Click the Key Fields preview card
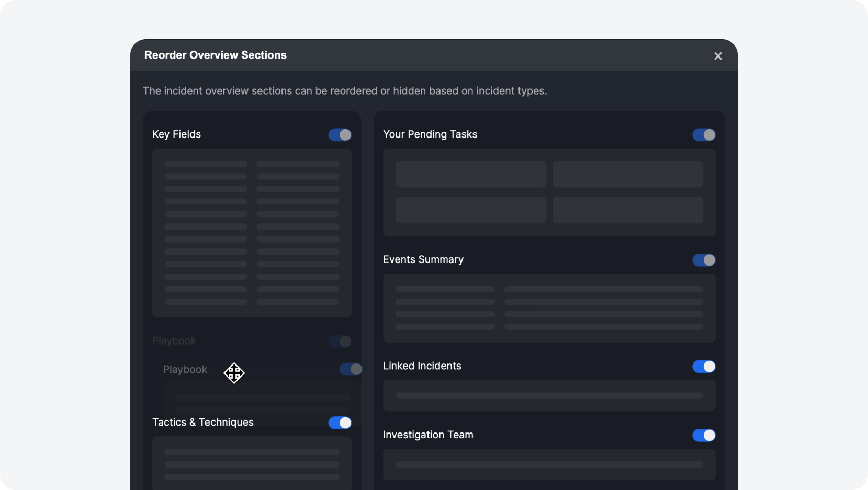Viewport: 868px width, 490px height. (x=252, y=233)
